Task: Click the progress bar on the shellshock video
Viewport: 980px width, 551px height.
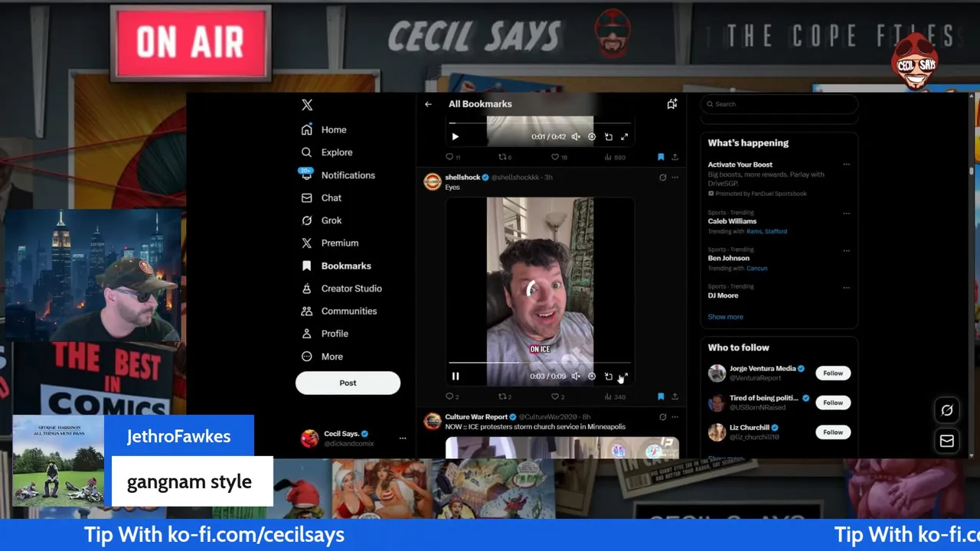Action: (540, 363)
